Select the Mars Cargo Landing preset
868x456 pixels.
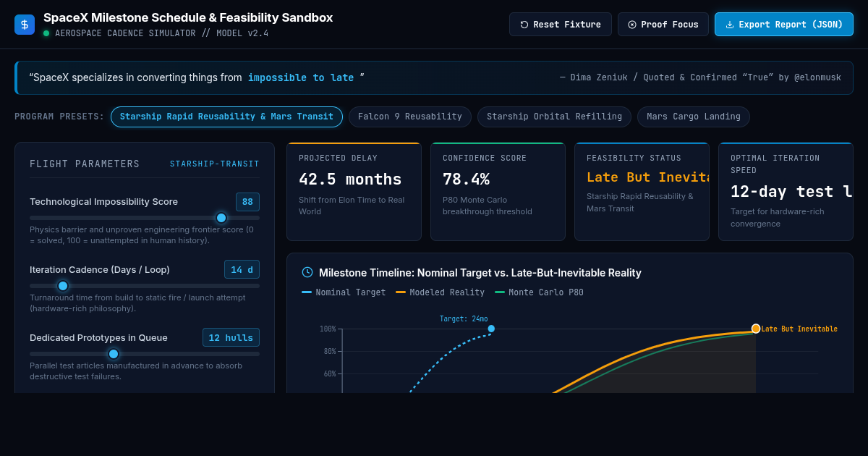tap(694, 117)
